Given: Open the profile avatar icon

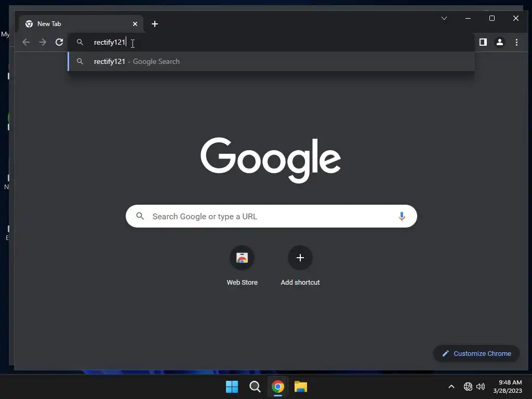Looking at the screenshot, I should [500, 42].
